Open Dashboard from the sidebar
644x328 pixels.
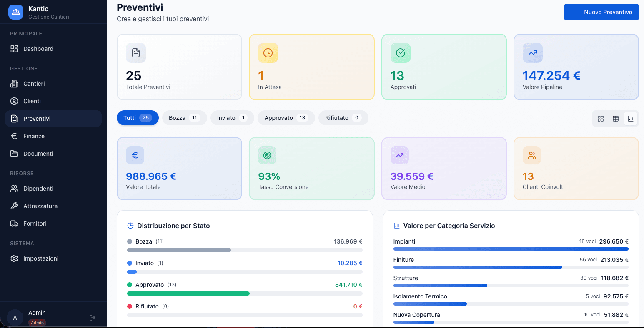pos(53,49)
